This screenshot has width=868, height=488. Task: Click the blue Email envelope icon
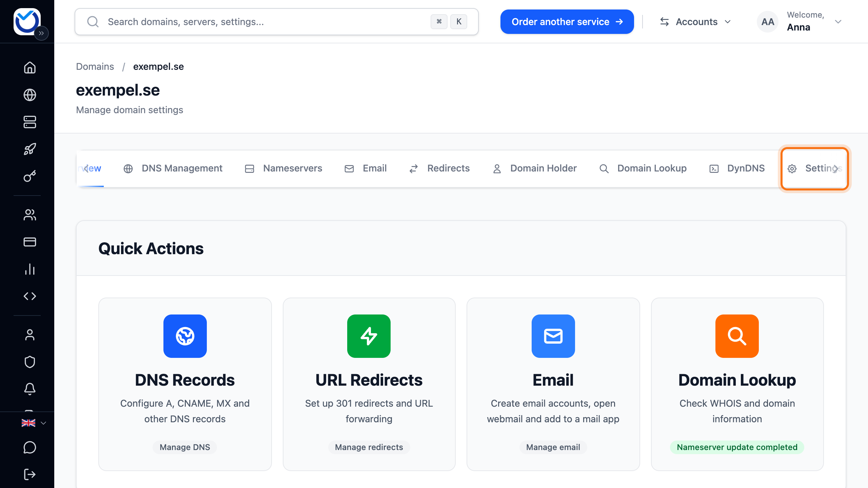click(553, 336)
